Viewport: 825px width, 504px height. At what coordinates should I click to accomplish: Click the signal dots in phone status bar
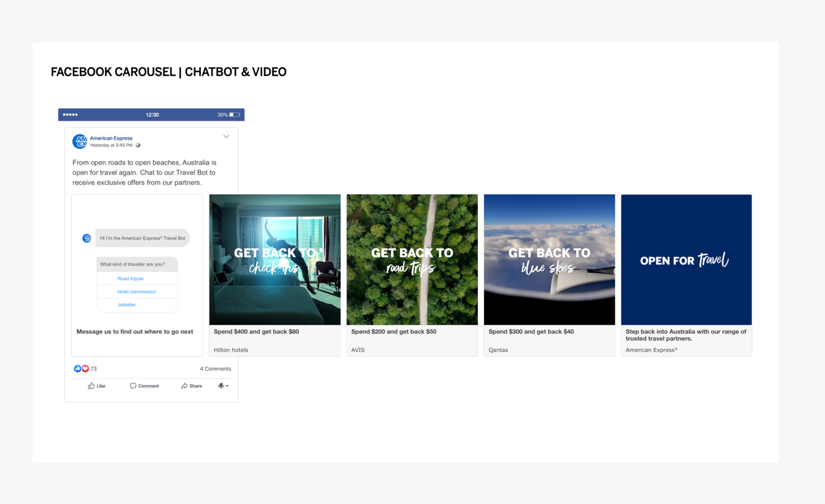point(70,115)
